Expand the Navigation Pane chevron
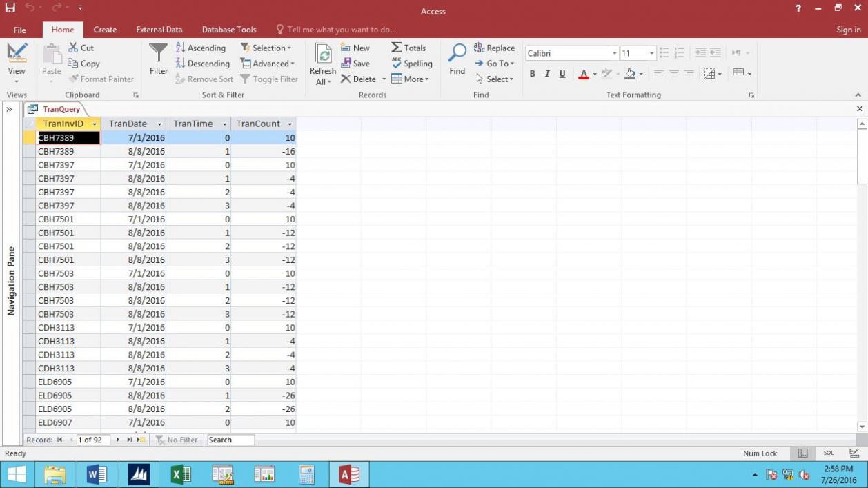 tap(10, 109)
